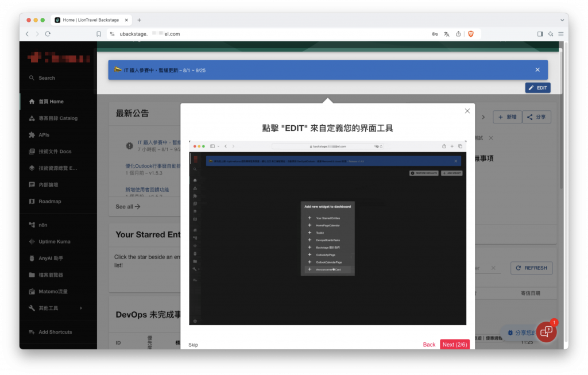Select the Home | LionTravel Backstage tab
This screenshot has width=588, height=375.
click(90, 20)
